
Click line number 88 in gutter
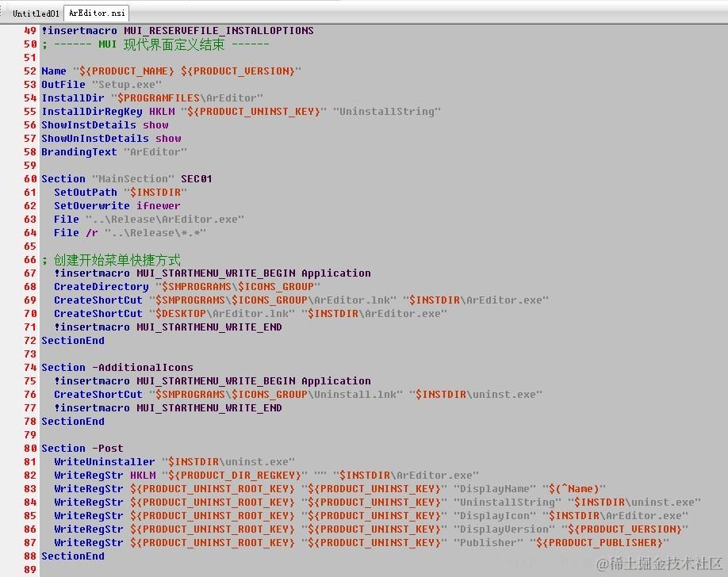(x=30, y=556)
